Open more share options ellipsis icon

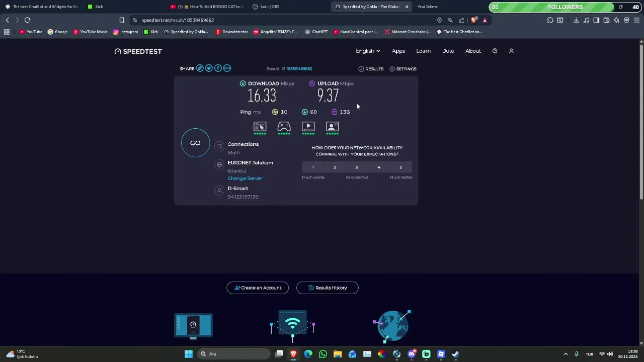[x=227, y=68]
